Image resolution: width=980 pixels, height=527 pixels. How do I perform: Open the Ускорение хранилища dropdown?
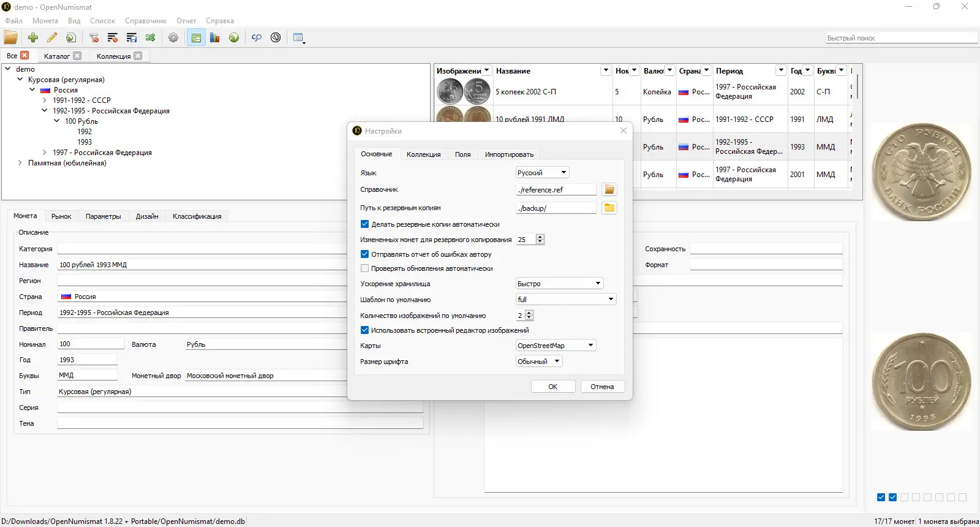560,284
